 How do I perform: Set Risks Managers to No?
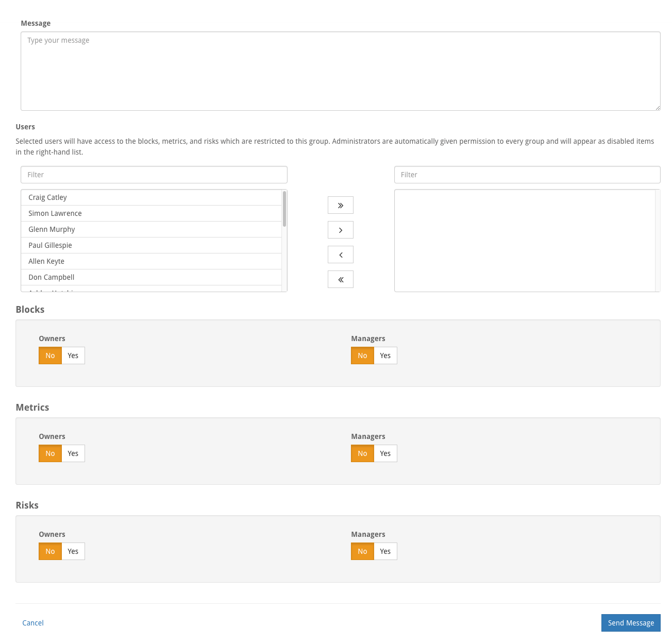tap(362, 551)
